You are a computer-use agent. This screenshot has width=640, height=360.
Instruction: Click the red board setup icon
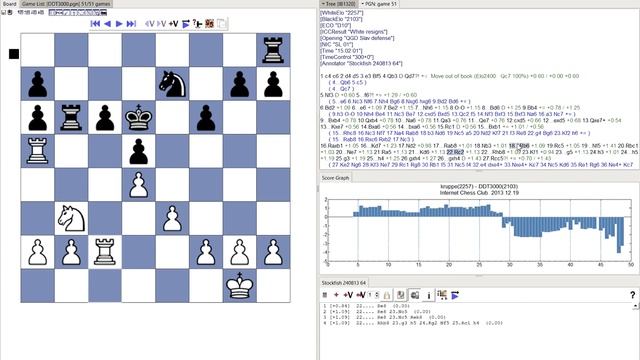point(209,24)
